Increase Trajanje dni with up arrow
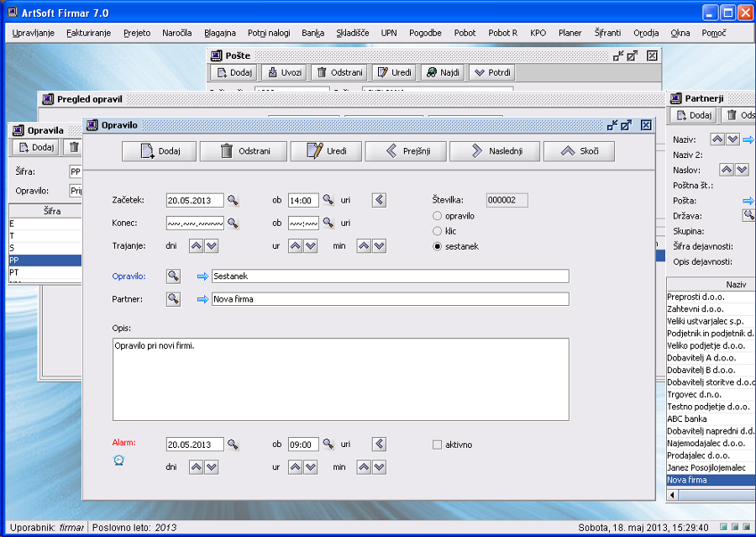756x537 pixels. click(196, 246)
